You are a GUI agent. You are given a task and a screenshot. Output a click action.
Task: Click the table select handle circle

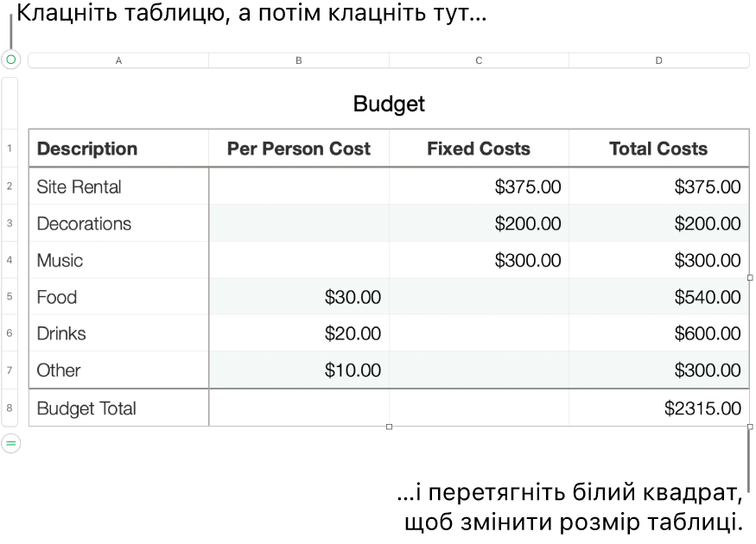point(11,60)
